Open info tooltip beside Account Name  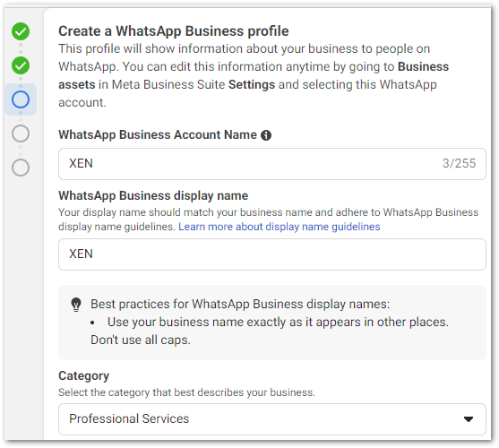coord(266,135)
